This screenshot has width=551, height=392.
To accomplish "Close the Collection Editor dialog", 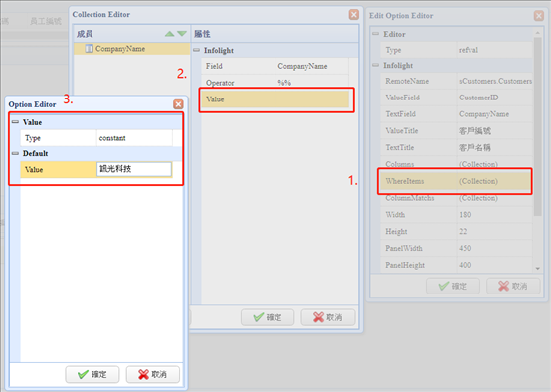I will 354,14.
